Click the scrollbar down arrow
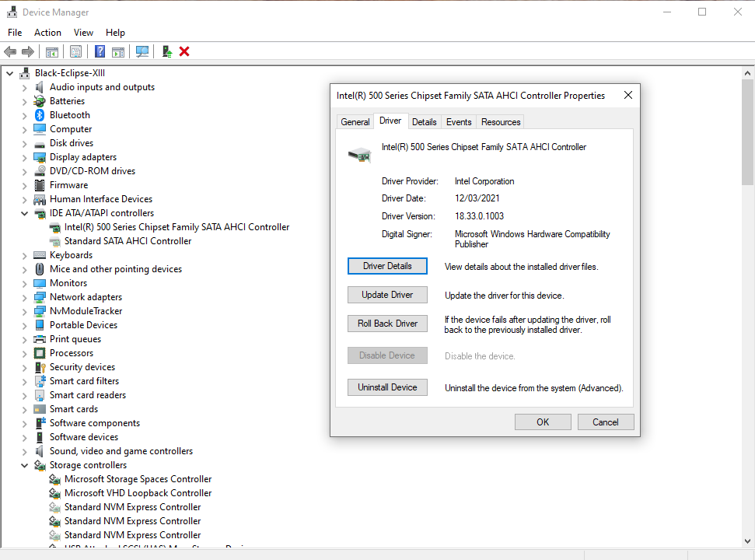This screenshot has width=755, height=560. [747, 541]
